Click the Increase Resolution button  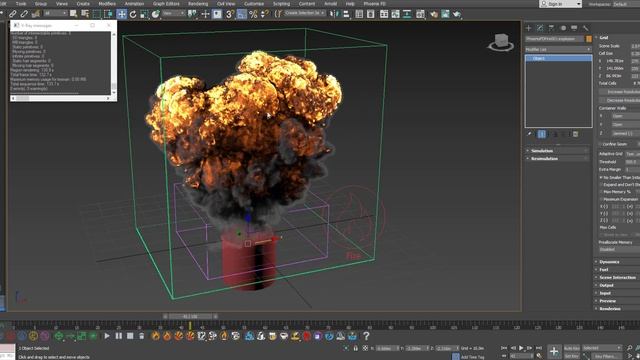coord(621,92)
